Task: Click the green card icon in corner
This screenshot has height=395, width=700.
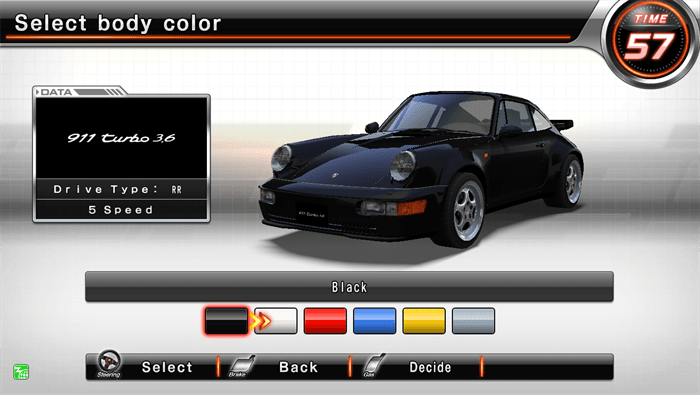Action: [x=21, y=372]
